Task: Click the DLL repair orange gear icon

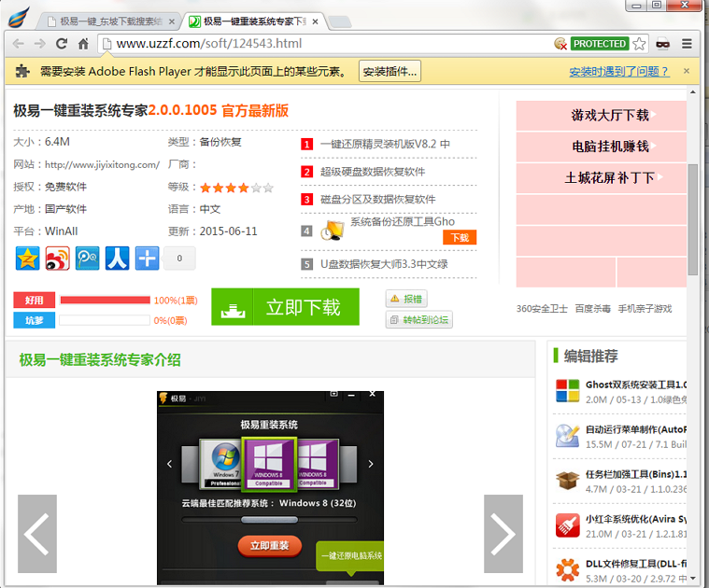Action: (567, 570)
